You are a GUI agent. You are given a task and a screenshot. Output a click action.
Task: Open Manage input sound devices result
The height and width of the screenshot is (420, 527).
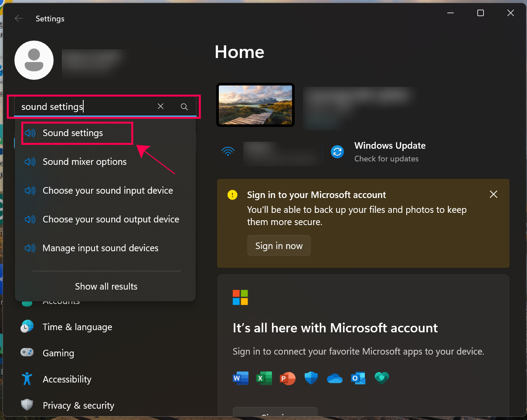(105, 248)
